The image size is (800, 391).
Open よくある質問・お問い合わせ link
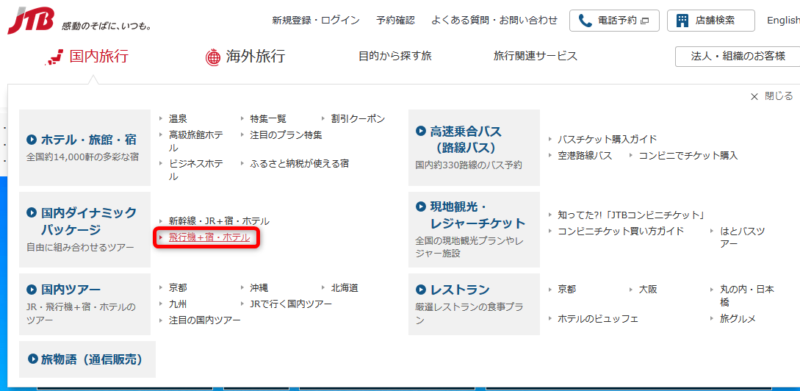click(494, 20)
